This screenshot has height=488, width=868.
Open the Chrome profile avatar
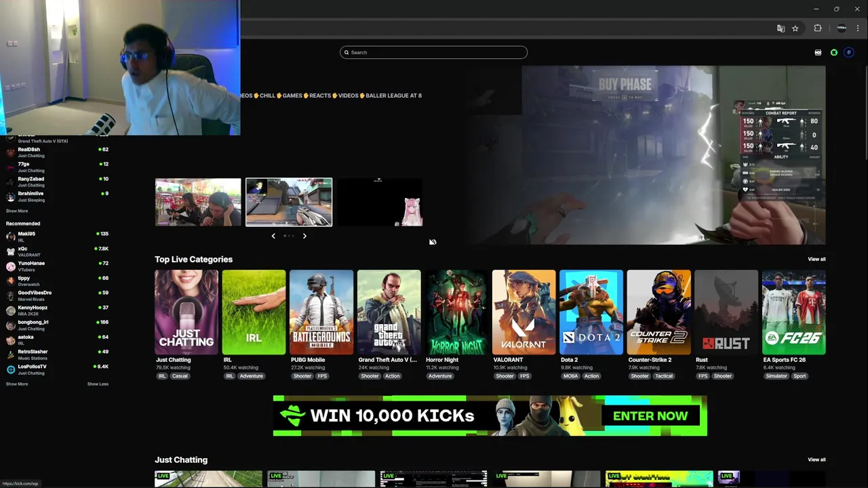[842, 28]
